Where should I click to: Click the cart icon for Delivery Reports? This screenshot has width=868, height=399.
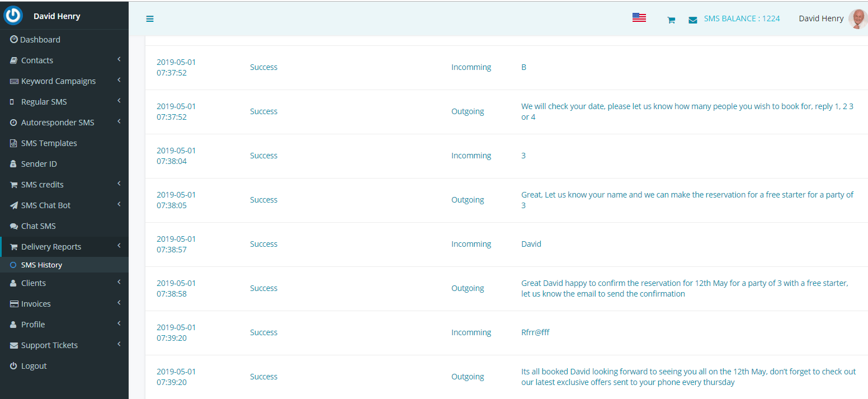(14, 247)
